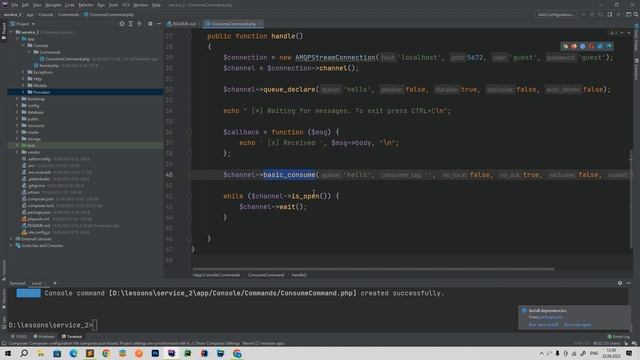Expand the vendor folder
The height and width of the screenshot is (360, 640).
[18, 152]
